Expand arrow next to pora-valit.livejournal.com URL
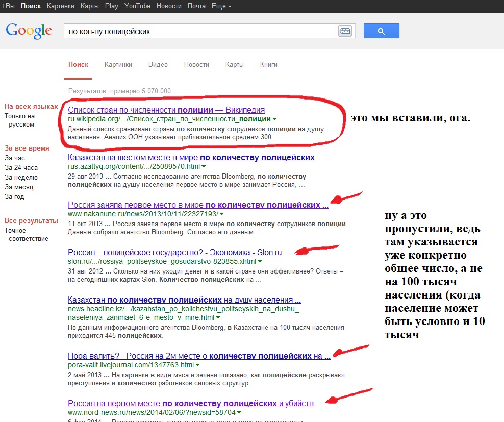504x422 pixels. click(197, 365)
